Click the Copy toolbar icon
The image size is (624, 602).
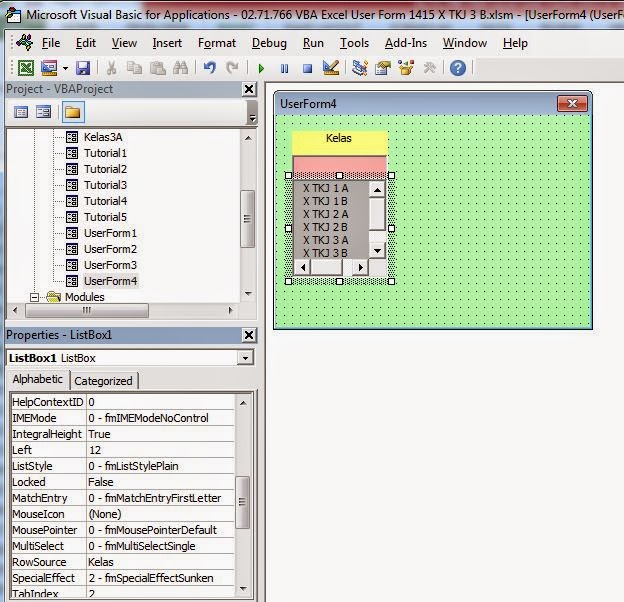(x=134, y=68)
